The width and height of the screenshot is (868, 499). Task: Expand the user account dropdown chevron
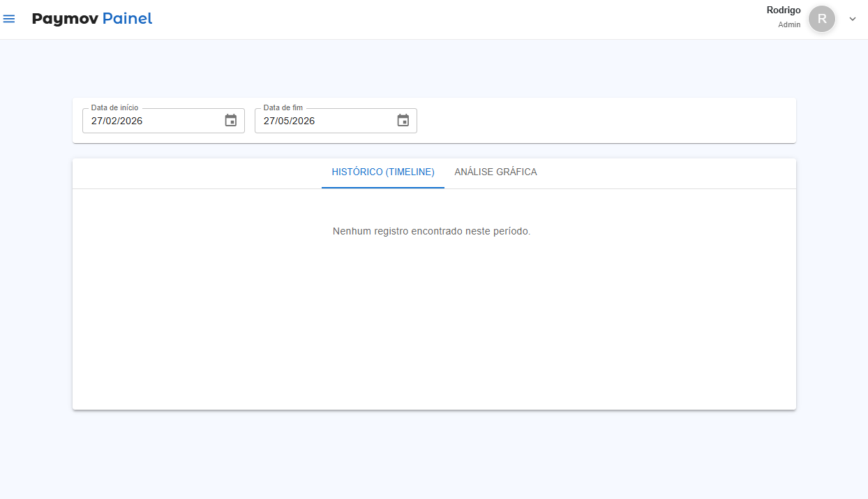852,19
